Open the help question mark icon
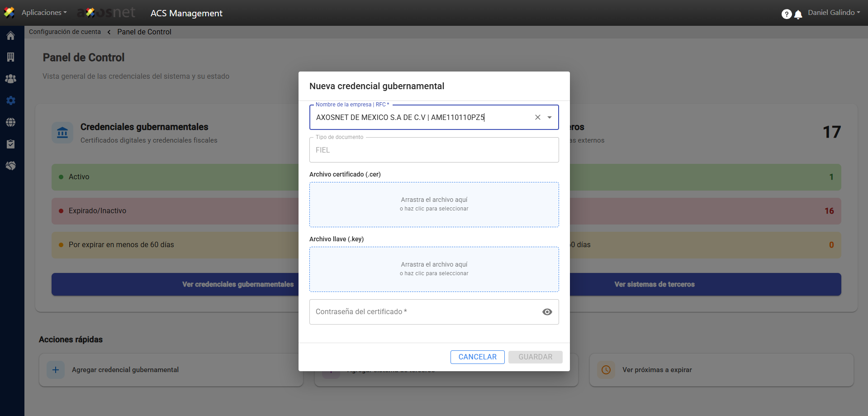The height and width of the screenshot is (416, 868). pos(786,14)
